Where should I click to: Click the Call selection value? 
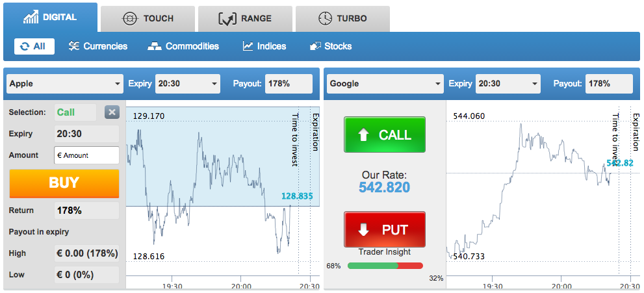(x=75, y=112)
